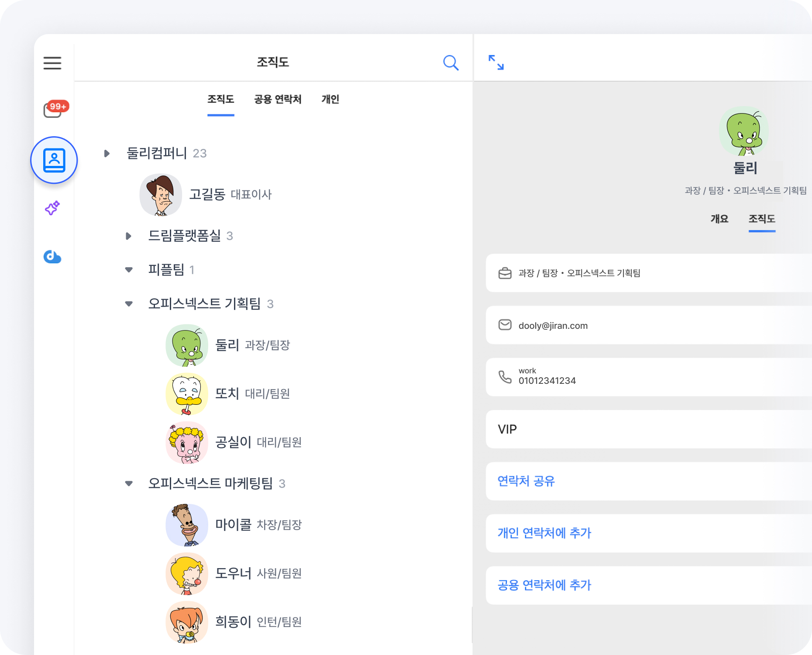The width and height of the screenshot is (812, 655).
Task: Open the 개요 tab in profile
Action: pyautogui.click(x=719, y=219)
